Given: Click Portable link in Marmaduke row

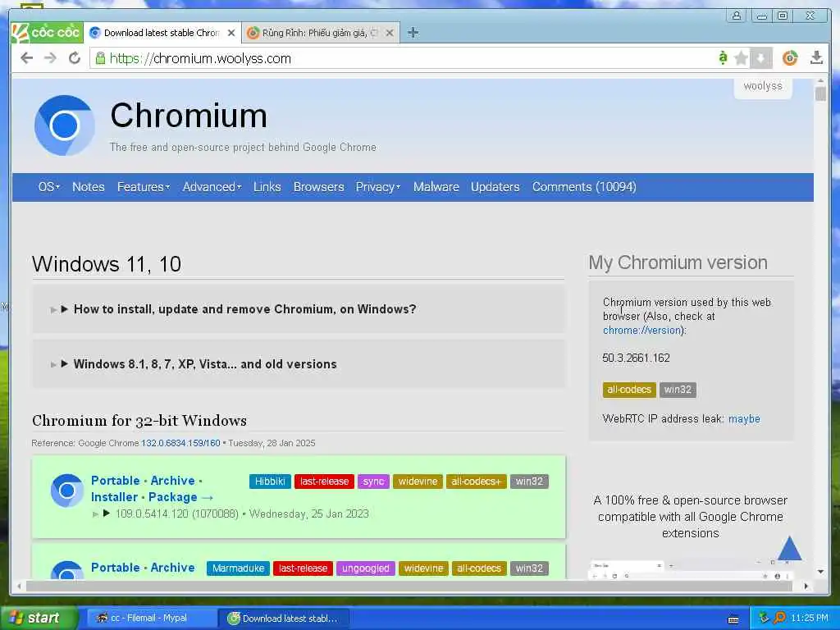Looking at the screenshot, I should click(x=115, y=568).
